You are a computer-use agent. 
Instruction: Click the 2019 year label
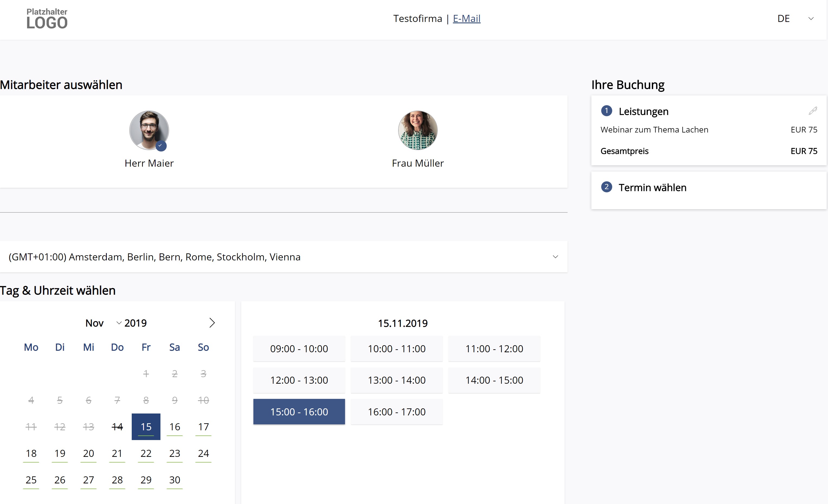(x=136, y=323)
